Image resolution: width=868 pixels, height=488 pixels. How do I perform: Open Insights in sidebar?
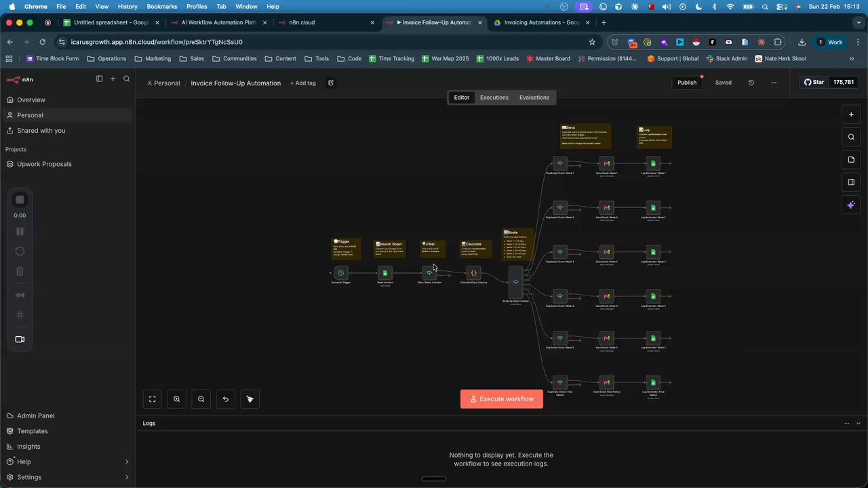[28, 447]
